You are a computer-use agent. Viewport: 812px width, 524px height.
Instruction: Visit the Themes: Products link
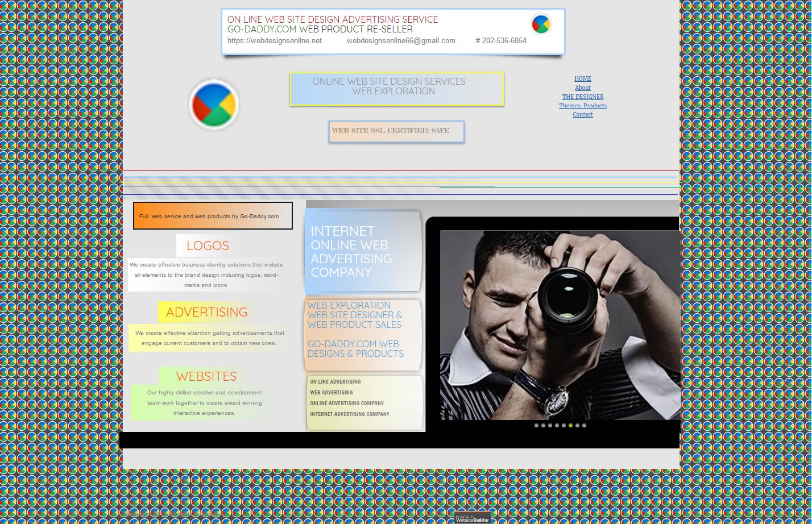tap(583, 106)
